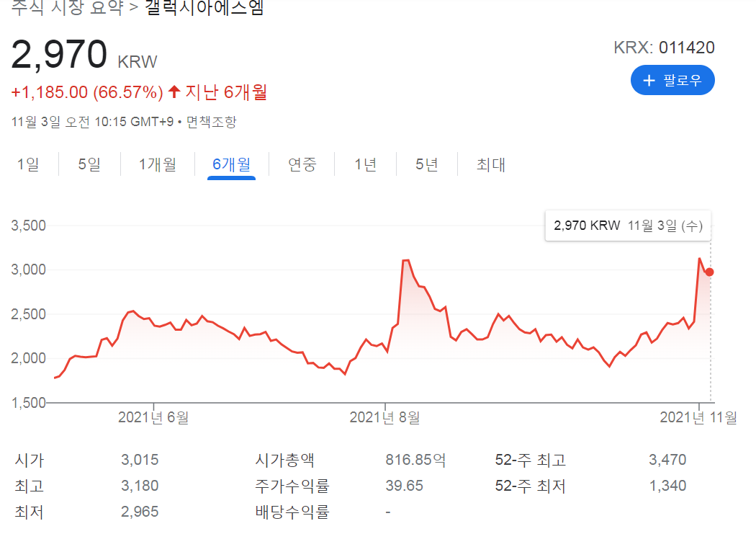
Task: Click the 1,340 52-week low value
Action: [x=667, y=486]
